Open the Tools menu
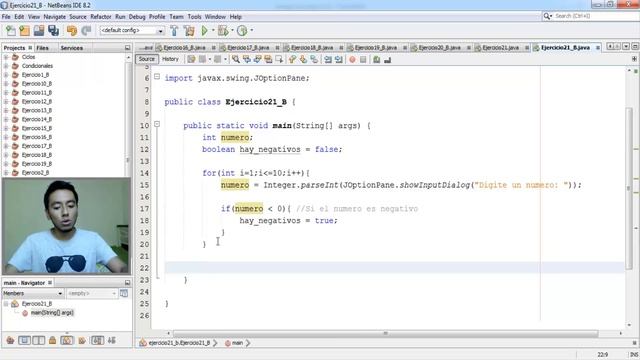Image resolution: width=640 pixels, height=360 pixels. (x=194, y=17)
